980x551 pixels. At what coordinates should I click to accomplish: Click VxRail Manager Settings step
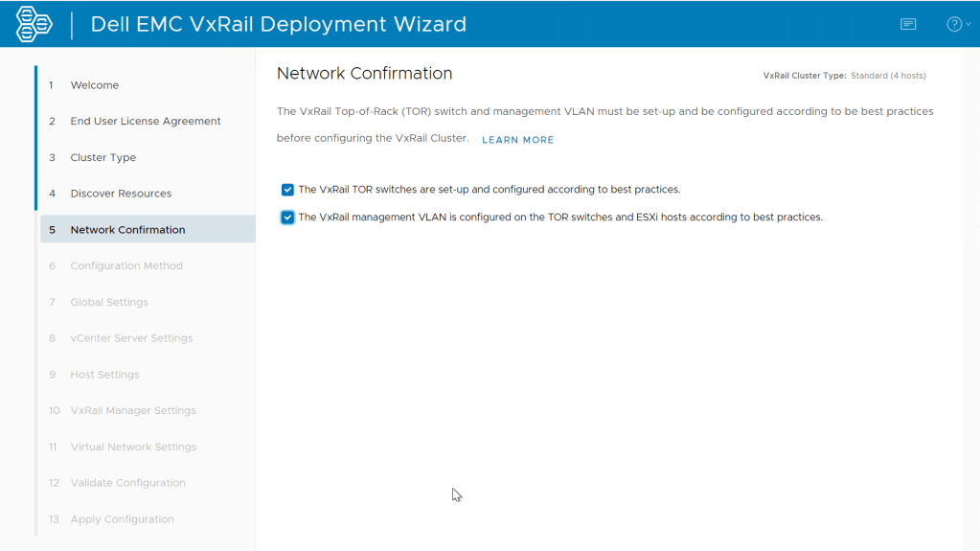pyautogui.click(x=133, y=410)
